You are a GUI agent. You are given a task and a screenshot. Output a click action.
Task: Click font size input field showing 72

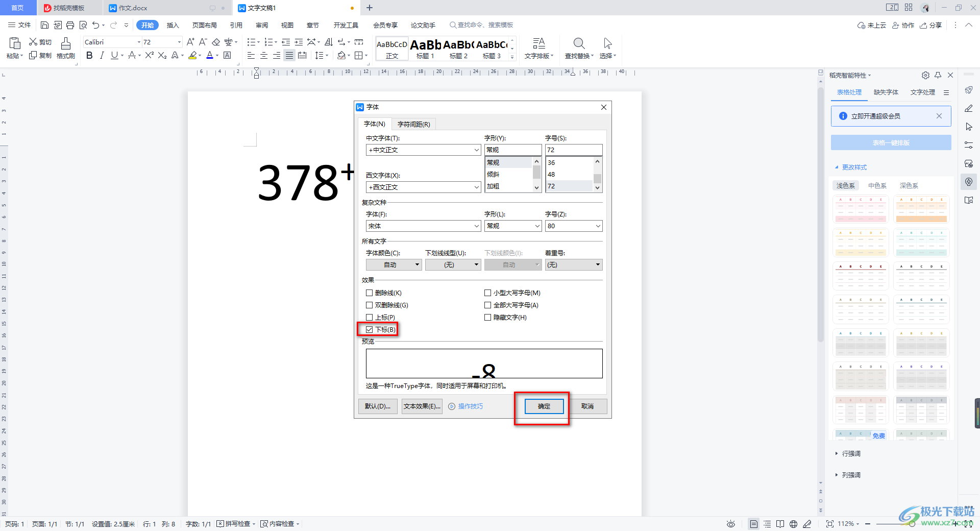click(574, 150)
